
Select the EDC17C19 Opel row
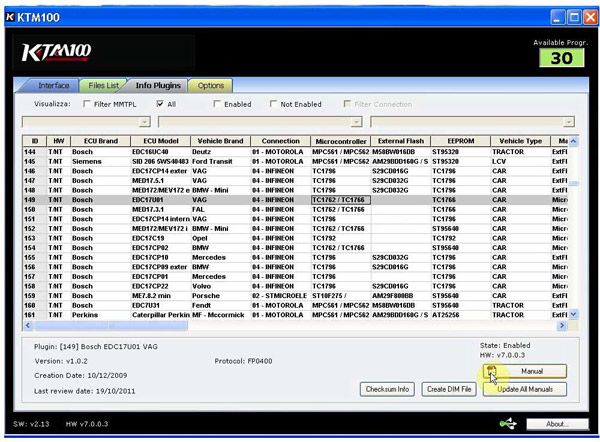pos(295,238)
